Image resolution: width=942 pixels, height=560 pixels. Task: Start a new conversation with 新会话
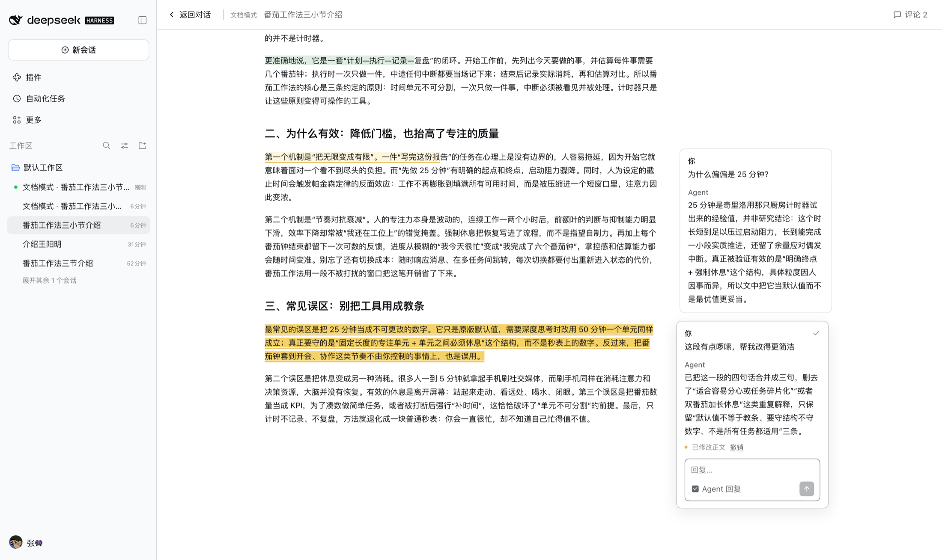pos(78,50)
